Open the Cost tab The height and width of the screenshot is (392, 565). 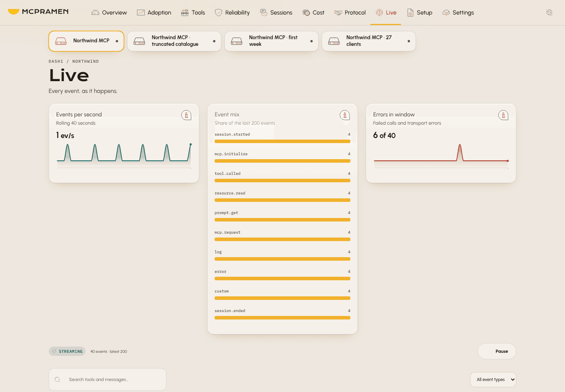tap(313, 13)
